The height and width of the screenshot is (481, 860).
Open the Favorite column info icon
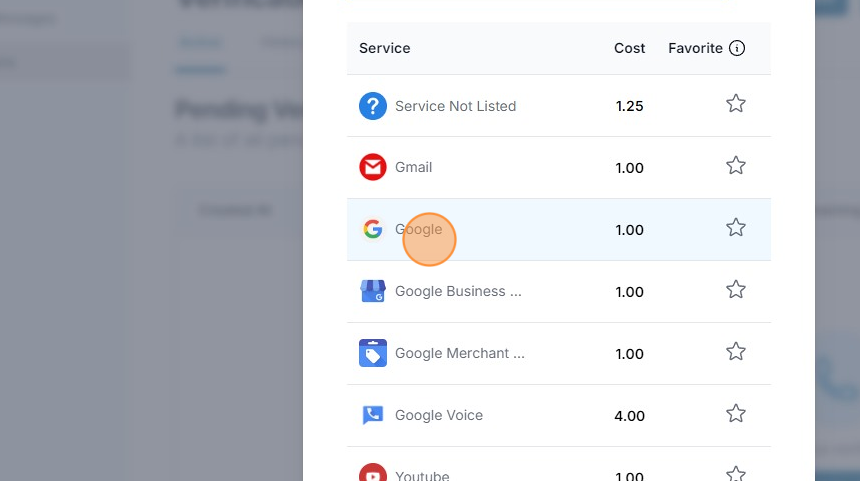[737, 48]
